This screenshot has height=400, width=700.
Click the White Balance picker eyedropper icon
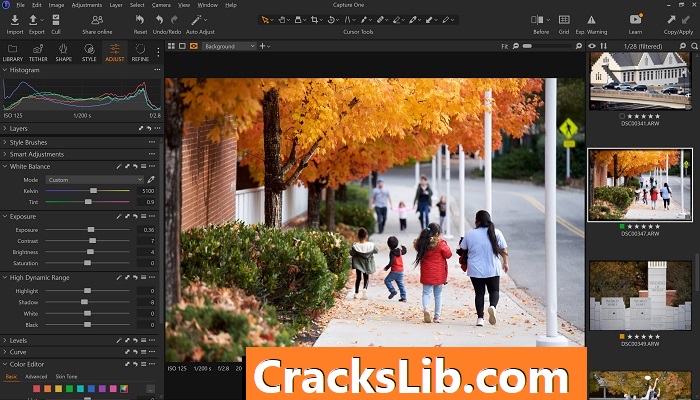coord(151,179)
